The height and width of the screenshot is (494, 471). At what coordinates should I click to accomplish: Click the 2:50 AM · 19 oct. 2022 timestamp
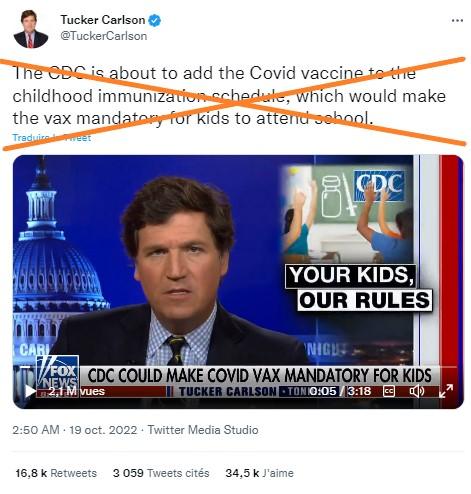point(75,430)
